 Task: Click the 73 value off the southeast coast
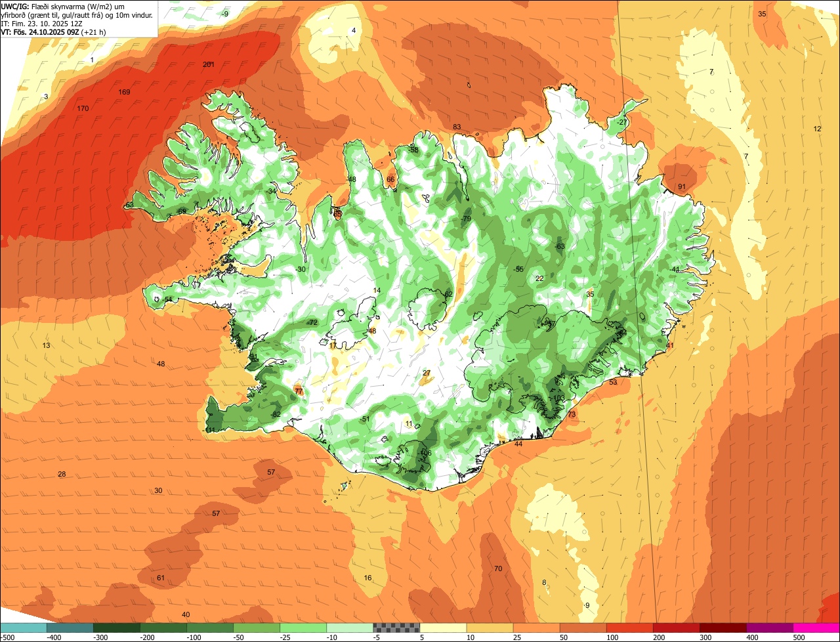[x=572, y=414]
